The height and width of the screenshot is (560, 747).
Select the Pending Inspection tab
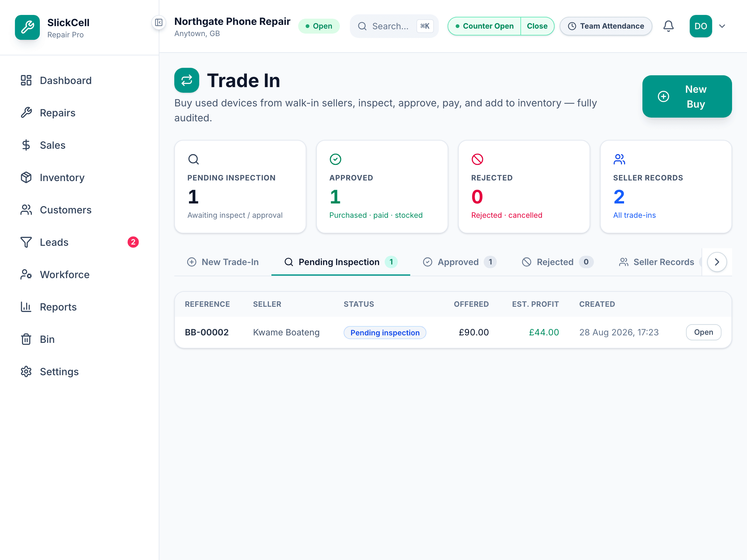(x=341, y=262)
